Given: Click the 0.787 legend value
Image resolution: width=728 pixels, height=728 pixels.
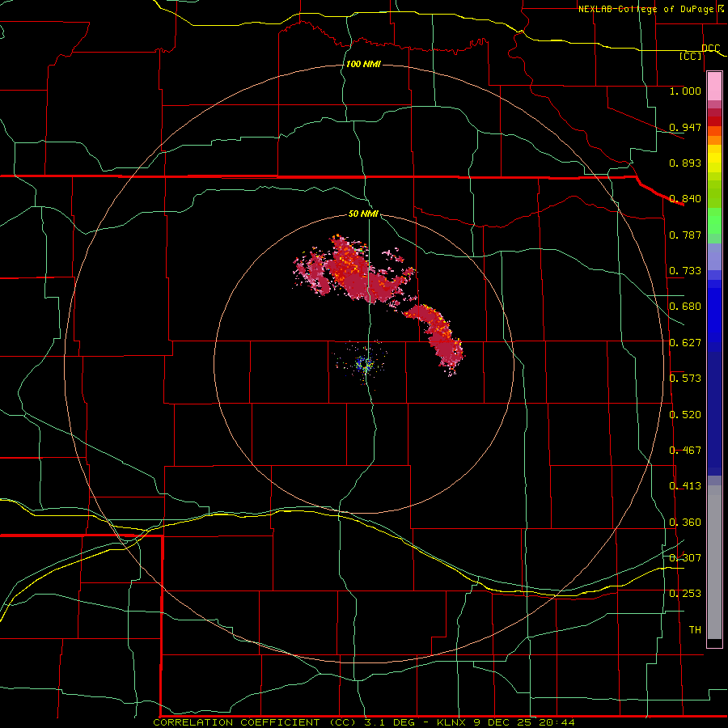Looking at the screenshot, I should click(685, 235).
